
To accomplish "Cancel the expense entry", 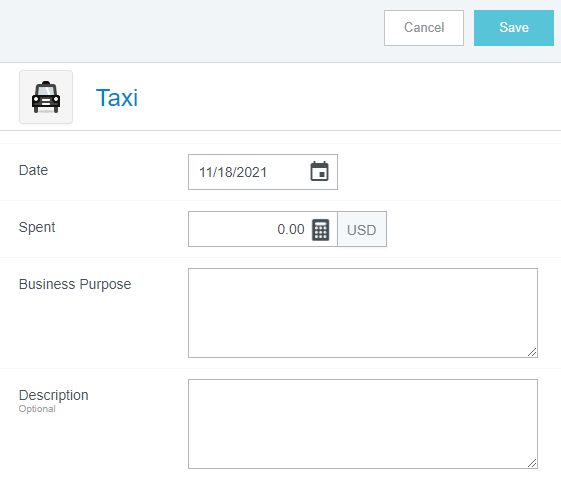I will [424, 28].
